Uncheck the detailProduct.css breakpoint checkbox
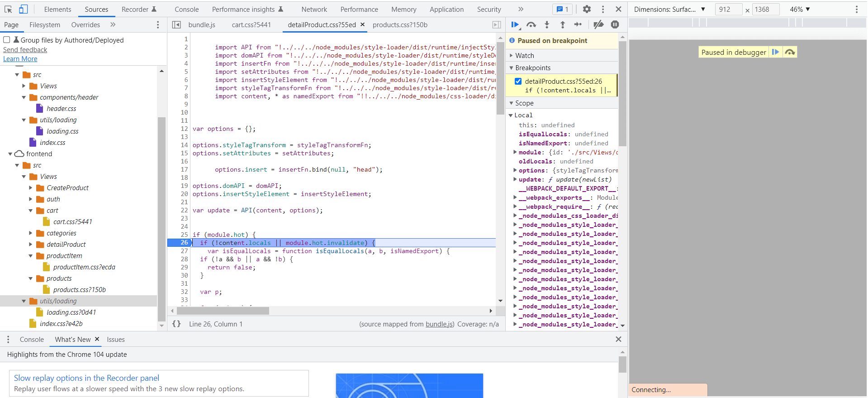 (x=518, y=82)
